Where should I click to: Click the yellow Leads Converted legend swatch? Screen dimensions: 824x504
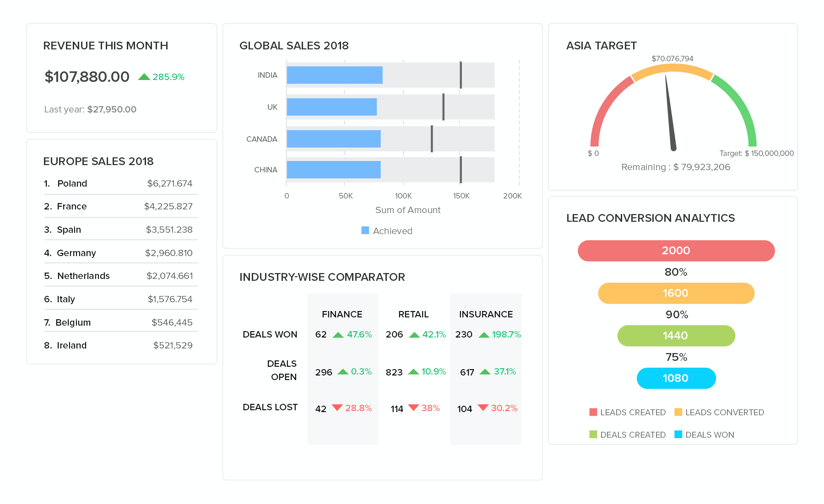pos(678,412)
